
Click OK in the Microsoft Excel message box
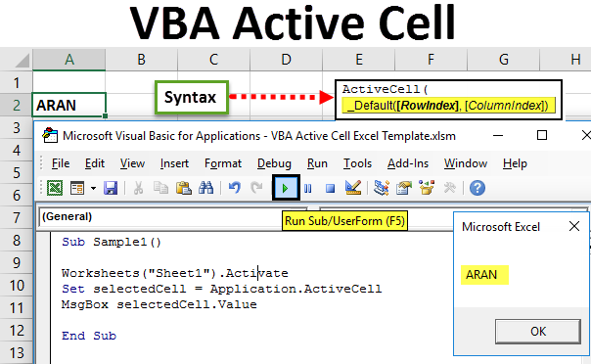point(538,332)
